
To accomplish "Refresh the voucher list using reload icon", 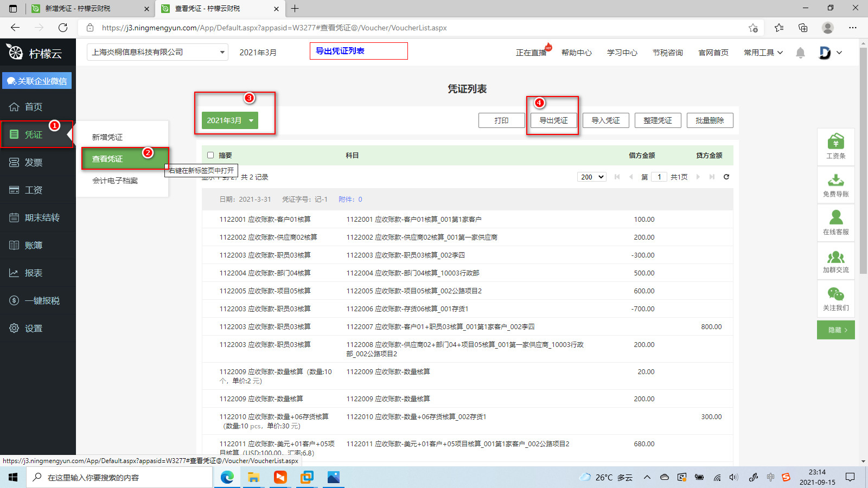I will (x=726, y=177).
